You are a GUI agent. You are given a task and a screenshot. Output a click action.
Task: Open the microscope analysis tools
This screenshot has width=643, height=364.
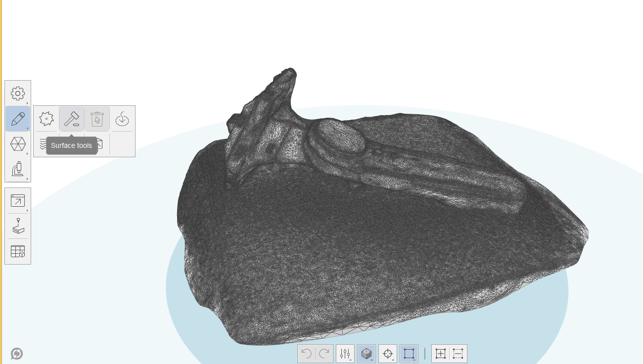tap(18, 169)
